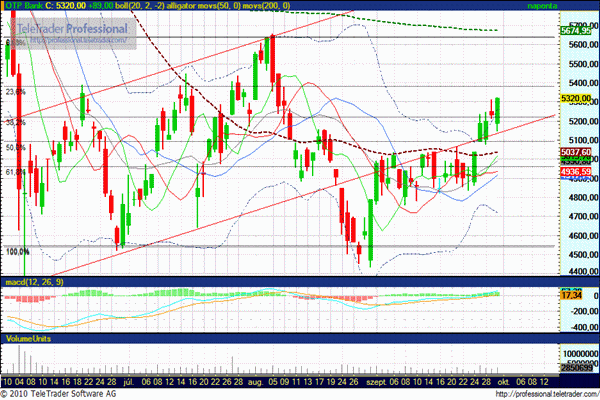The height and width of the screenshot is (400, 600).
Task: Click the 'aug.' month marker on time axis
Action: coord(257,381)
